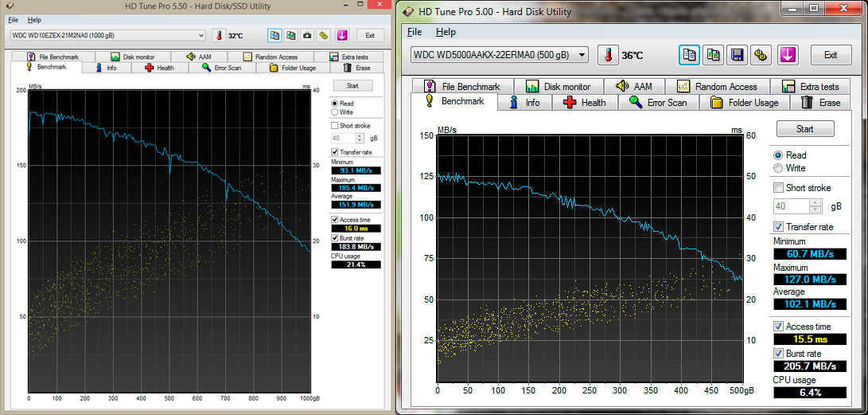868x415 pixels.
Task: Open the Help menu in HD Tune Pro 5.00
Action: (x=446, y=32)
